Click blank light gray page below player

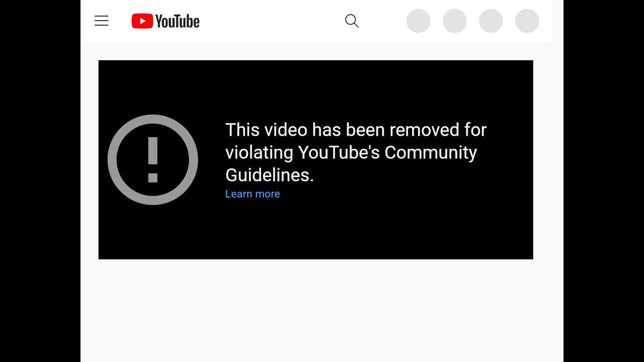point(322,311)
